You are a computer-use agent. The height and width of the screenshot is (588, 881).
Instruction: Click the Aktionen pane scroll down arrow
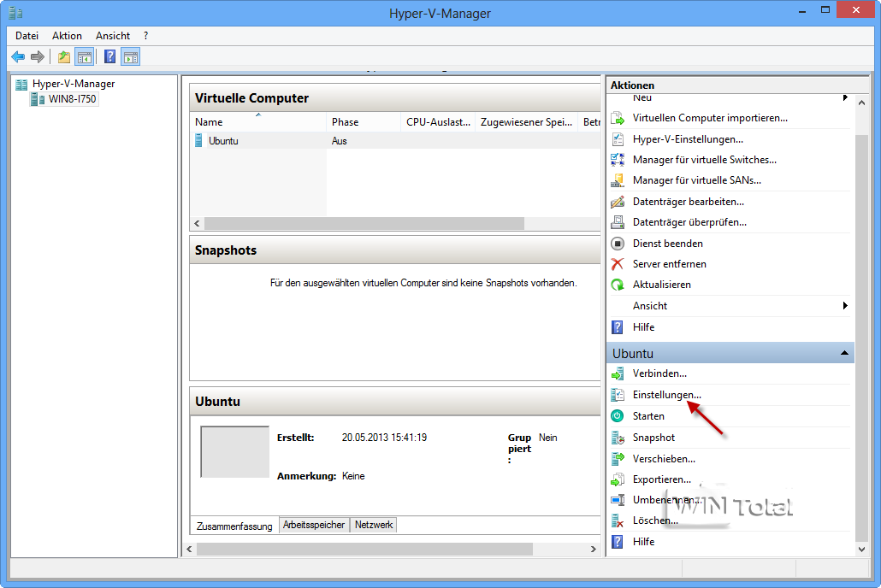pos(862,550)
